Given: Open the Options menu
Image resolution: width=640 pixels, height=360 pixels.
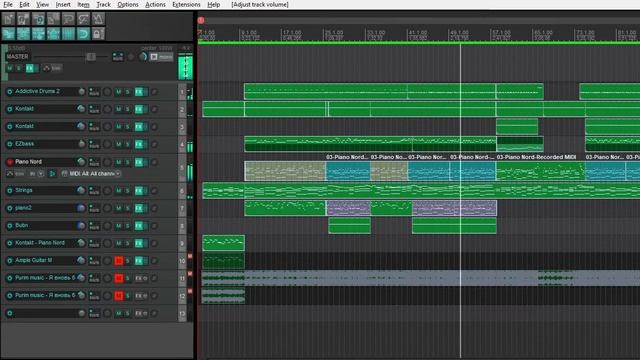Looking at the screenshot, I should point(128,4).
